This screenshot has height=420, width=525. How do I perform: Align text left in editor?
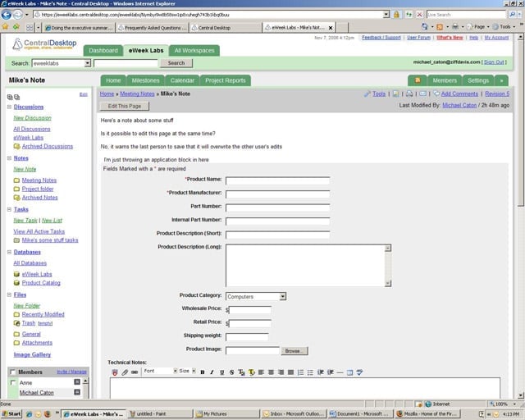[261, 372]
